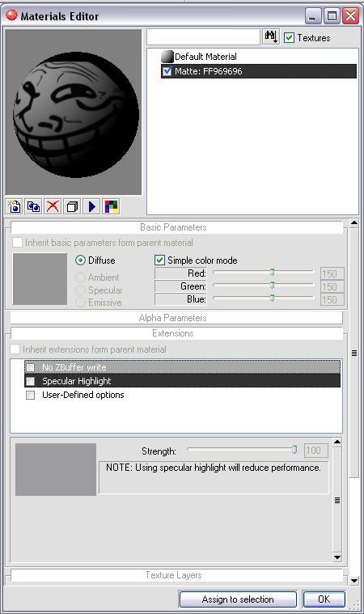Select the Specular Highlight row
The width and height of the screenshot is (364, 614).
click(182, 381)
